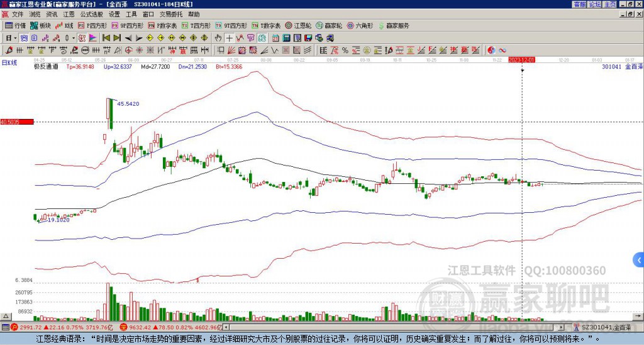Open the T四方形 tool
Screen dimensions: 644x345
[196, 25]
